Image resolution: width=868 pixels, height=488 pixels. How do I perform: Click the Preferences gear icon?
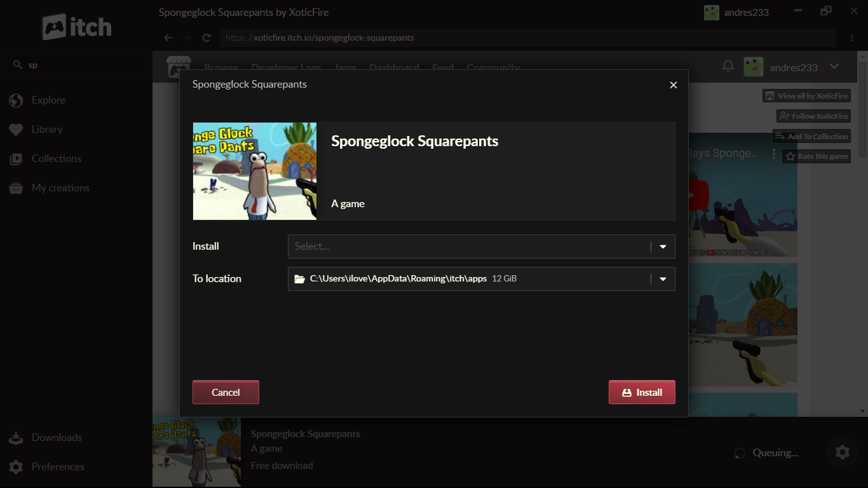(16, 467)
